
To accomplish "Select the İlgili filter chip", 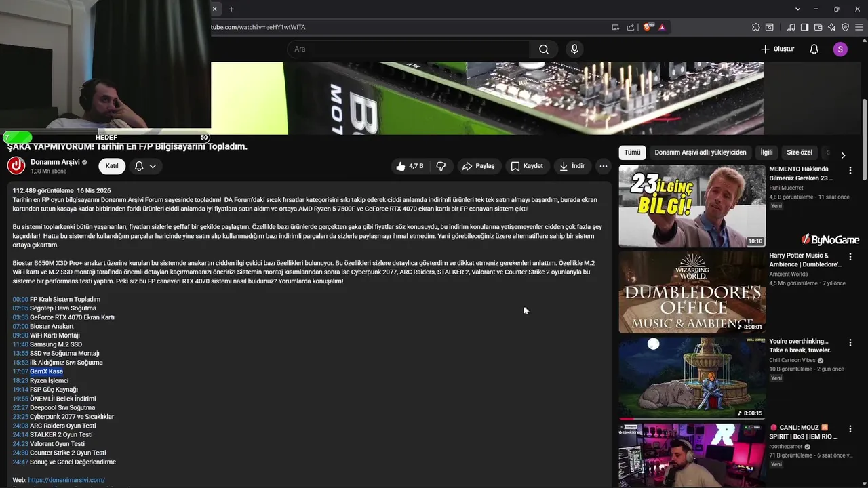I will (x=766, y=152).
